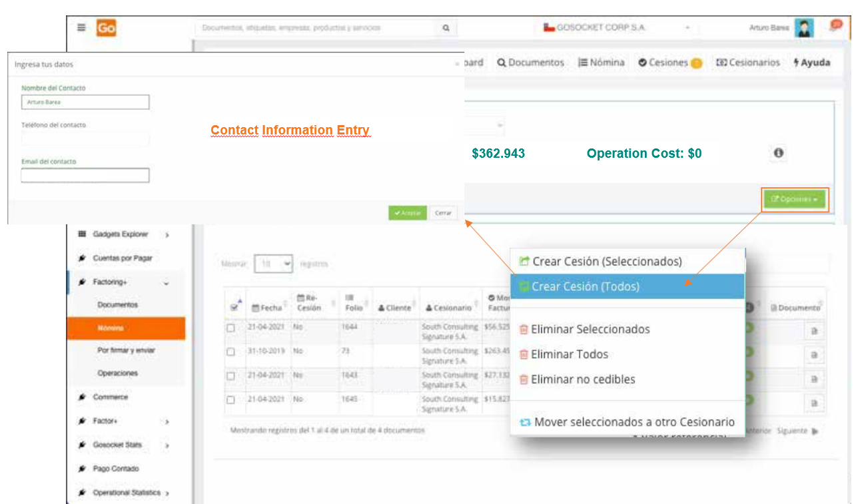Click the Nombre del Contacto field

[85, 102]
